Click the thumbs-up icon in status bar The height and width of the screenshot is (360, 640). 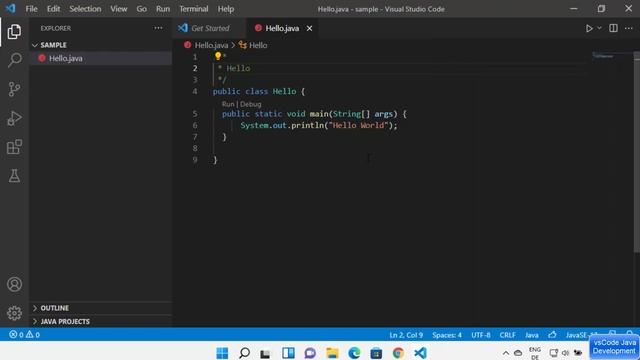tap(552, 335)
